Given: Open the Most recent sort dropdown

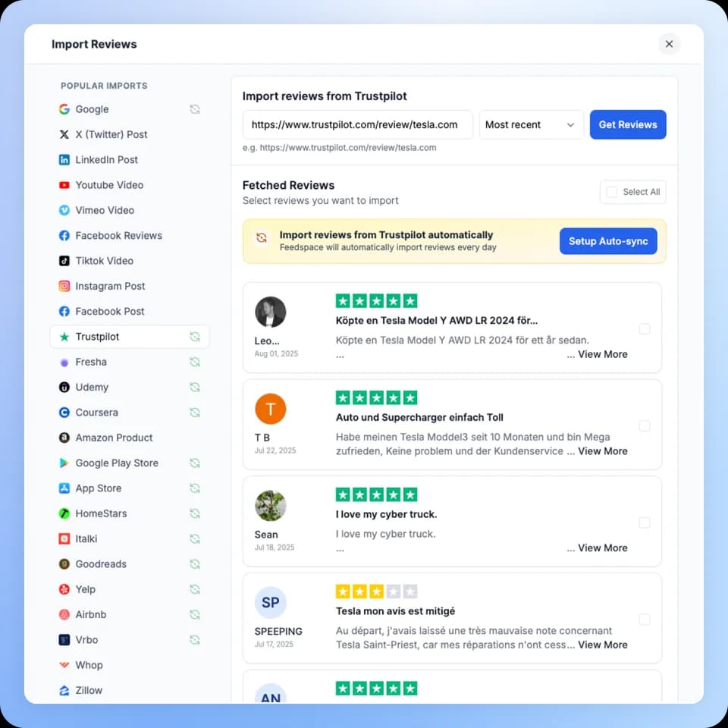Looking at the screenshot, I should pyautogui.click(x=531, y=125).
